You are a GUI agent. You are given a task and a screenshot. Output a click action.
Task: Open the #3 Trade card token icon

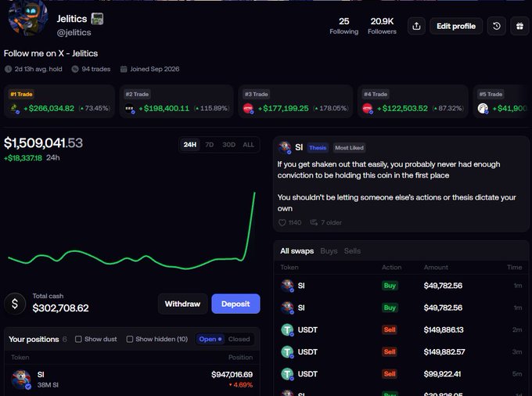tap(248, 109)
